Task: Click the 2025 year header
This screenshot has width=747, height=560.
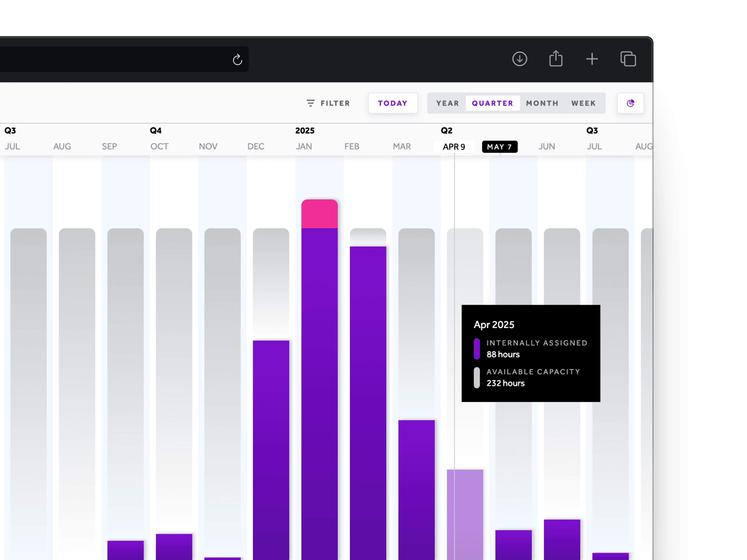Action: coord(305,131)
